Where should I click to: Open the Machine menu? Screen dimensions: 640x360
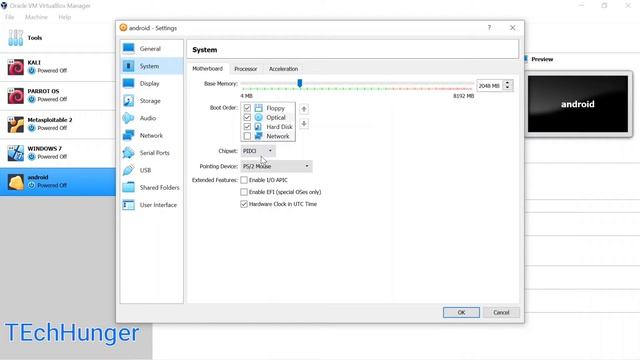coord(36,17)
